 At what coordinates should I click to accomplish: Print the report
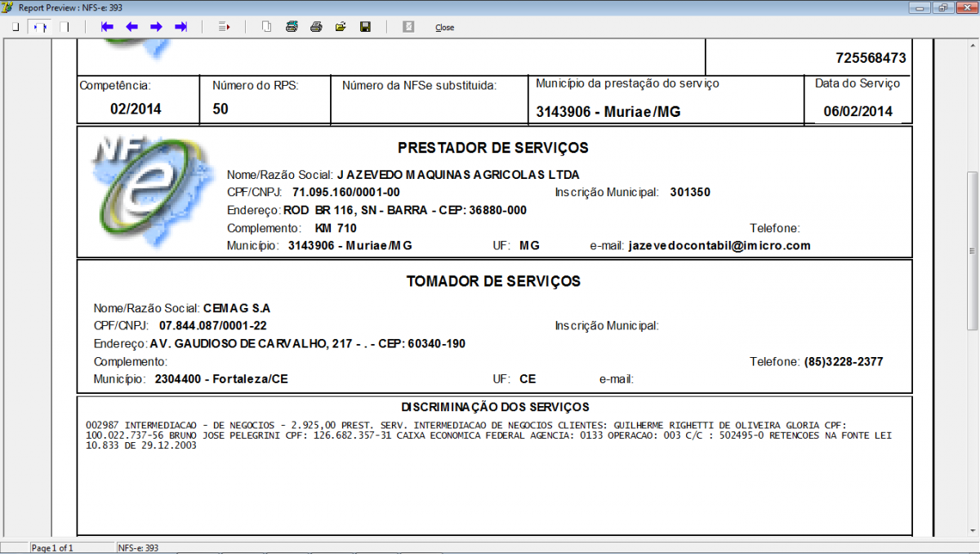tap(315, 27)
